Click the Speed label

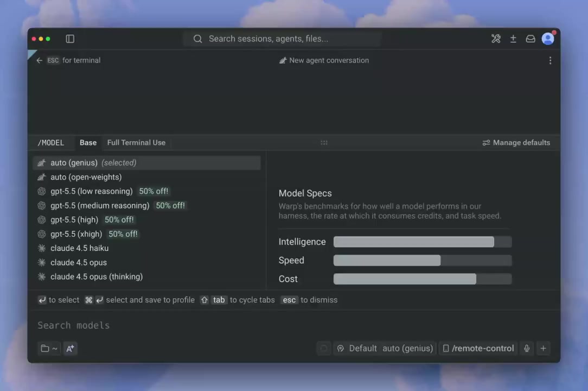pos(291,260)
